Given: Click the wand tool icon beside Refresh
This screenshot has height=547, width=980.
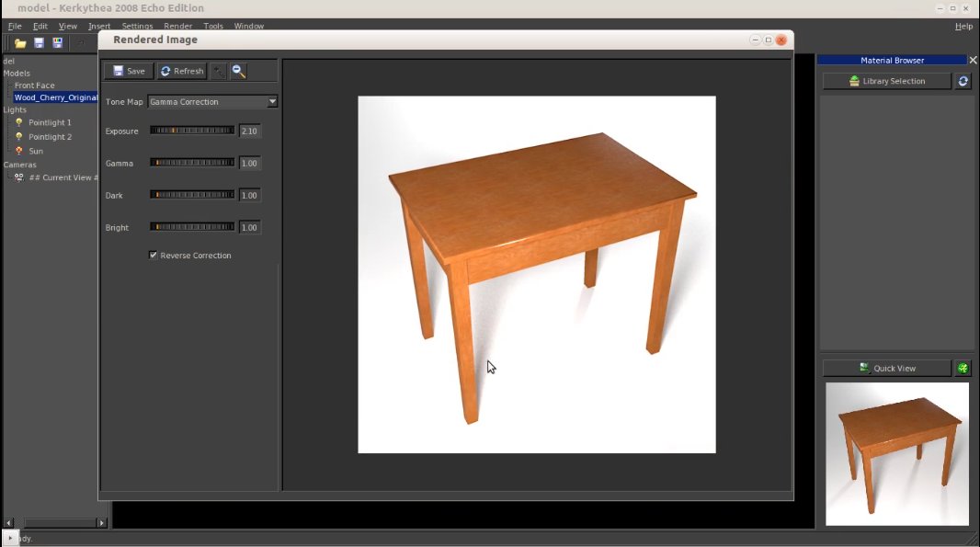Looking at the screenshot, I should pyautogui.click(x=218, y=71).
